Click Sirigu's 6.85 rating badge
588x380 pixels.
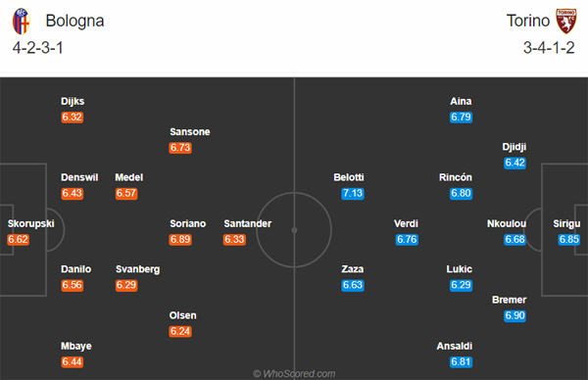tap(568, 240)
